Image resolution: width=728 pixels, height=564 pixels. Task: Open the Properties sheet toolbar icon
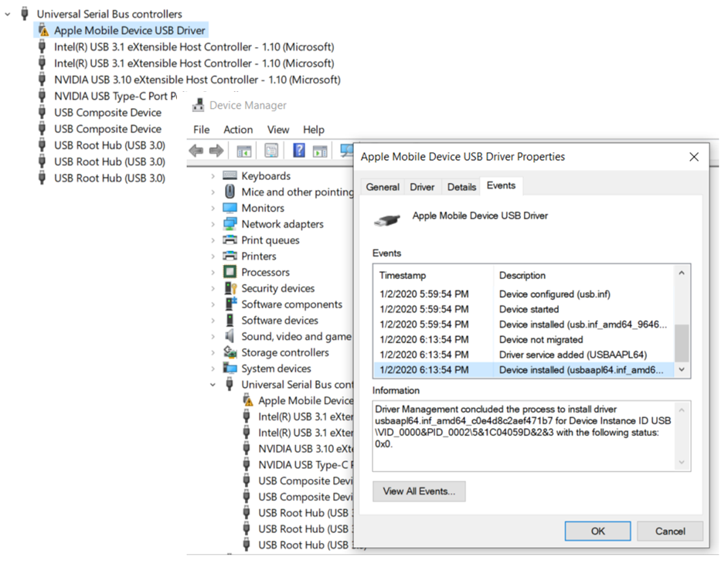point(271,151)
